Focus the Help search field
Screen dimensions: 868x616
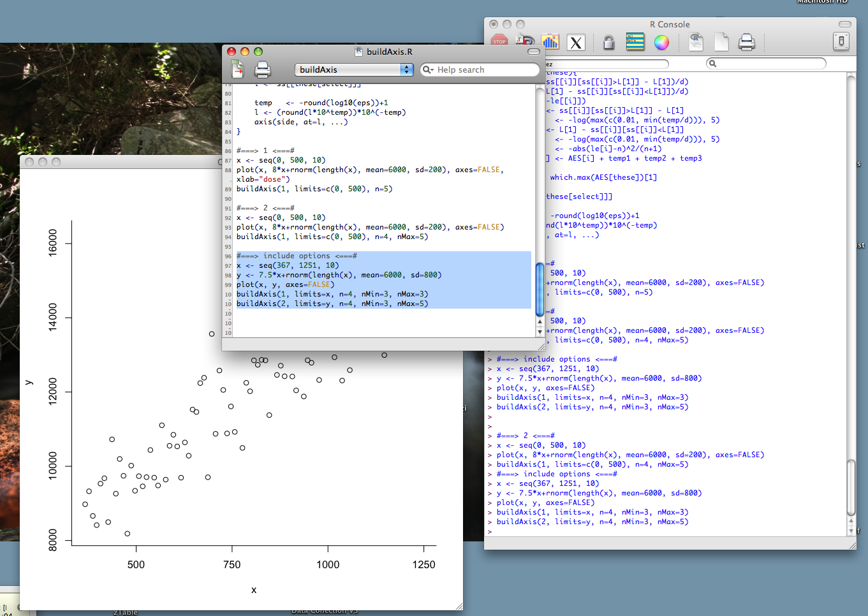coord(480,70)
